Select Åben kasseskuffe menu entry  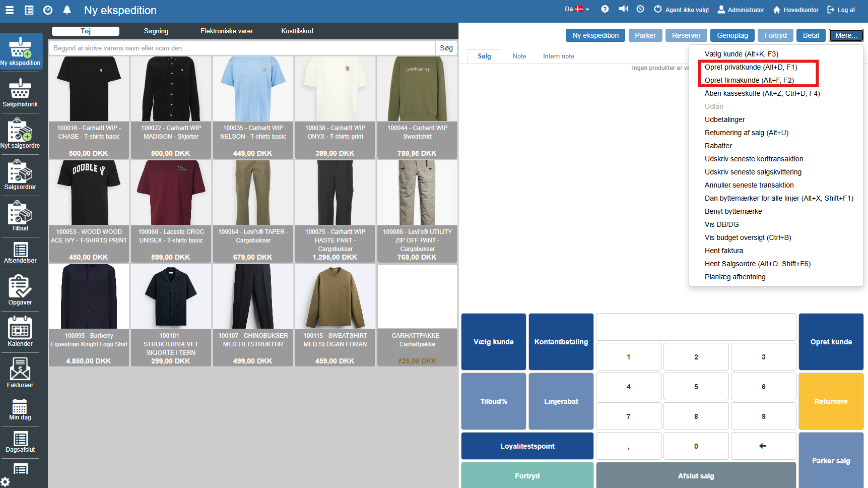click(762, 93)
